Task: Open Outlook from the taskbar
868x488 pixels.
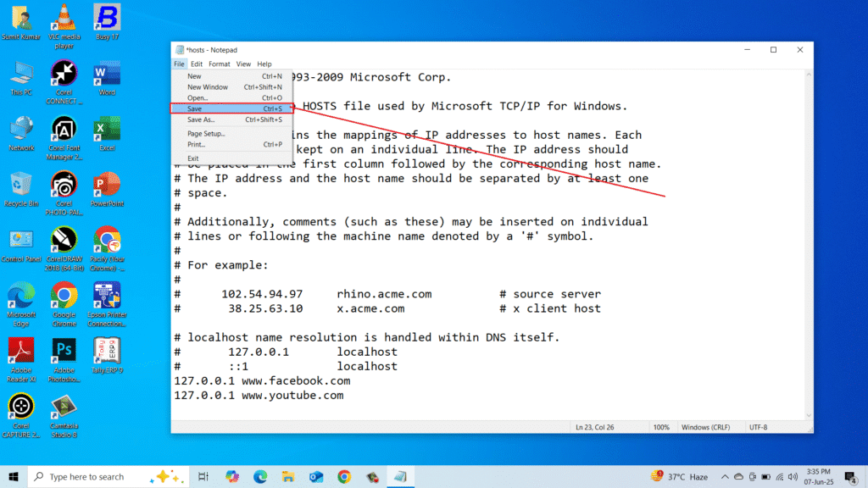Action: [x=316, y=476]
